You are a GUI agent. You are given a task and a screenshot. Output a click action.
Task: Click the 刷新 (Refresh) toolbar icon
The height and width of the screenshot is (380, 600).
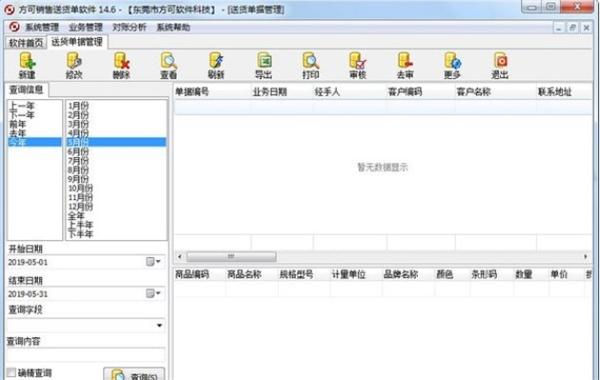(x=216, y=66)
